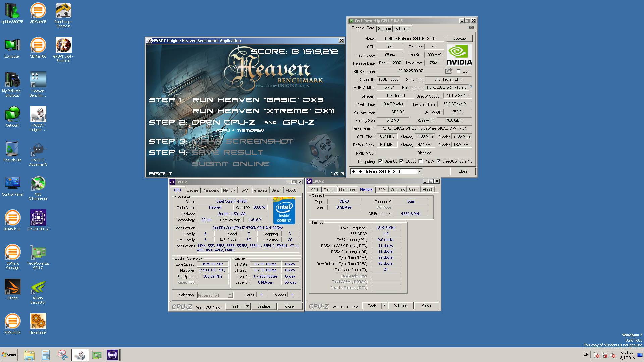Open the Caches tab in left CPU-Z window
This screenshot has width=644, height=362.
[x=193, y=190]
